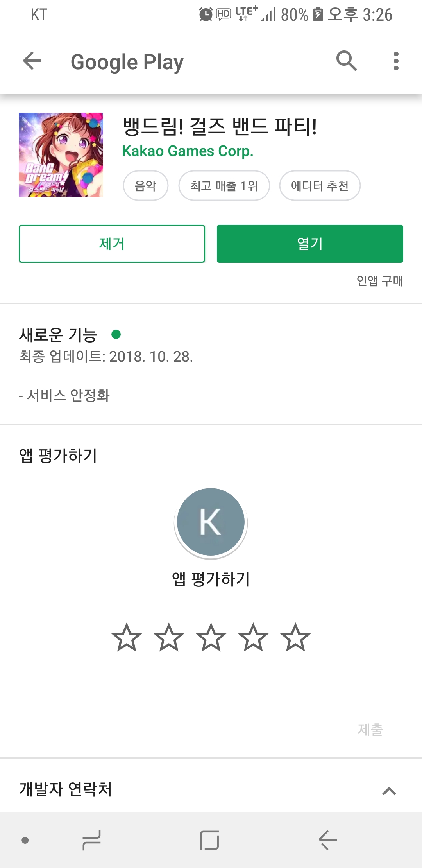Image resolution: width=422 pixels, height=868 pixels.
Task: Select the fourth rating star
Action: tap(253, 638)
